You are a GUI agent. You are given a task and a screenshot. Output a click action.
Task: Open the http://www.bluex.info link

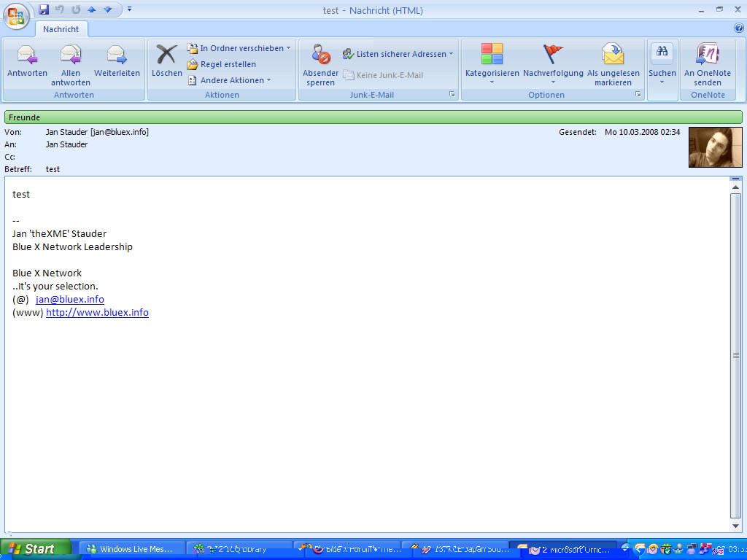pos(97,313)
